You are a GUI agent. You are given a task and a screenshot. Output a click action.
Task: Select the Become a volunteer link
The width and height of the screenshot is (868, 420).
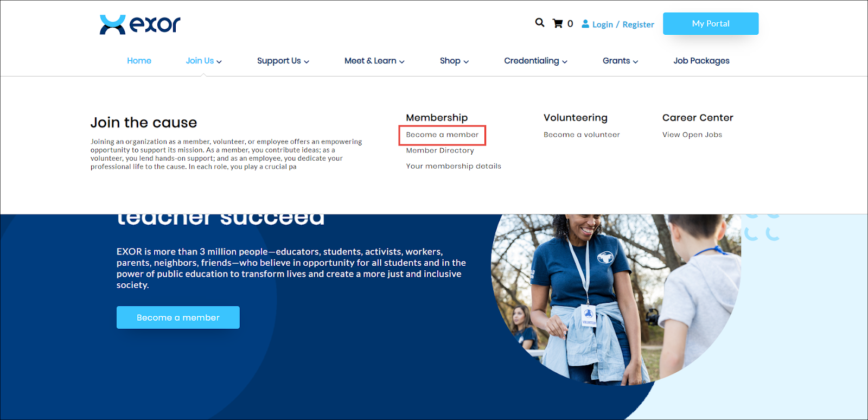coord(582,135)
